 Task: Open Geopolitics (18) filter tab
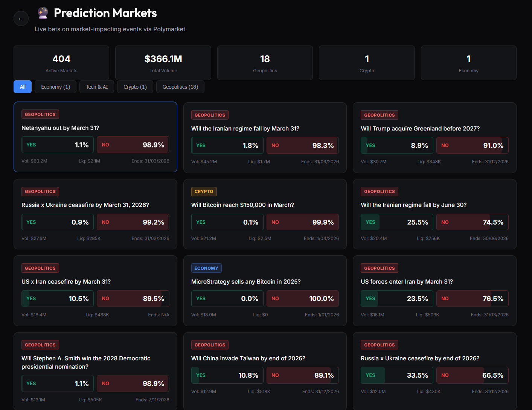180,87
